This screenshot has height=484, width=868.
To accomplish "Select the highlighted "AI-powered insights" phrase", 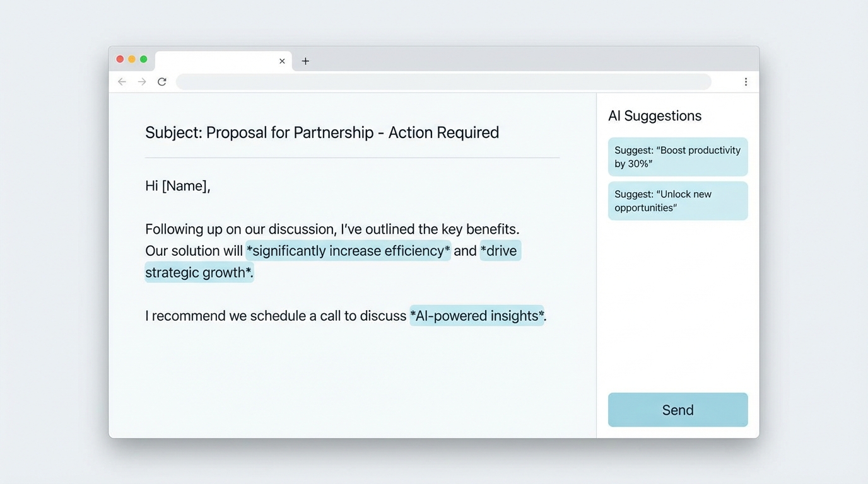I will point(477,316).
